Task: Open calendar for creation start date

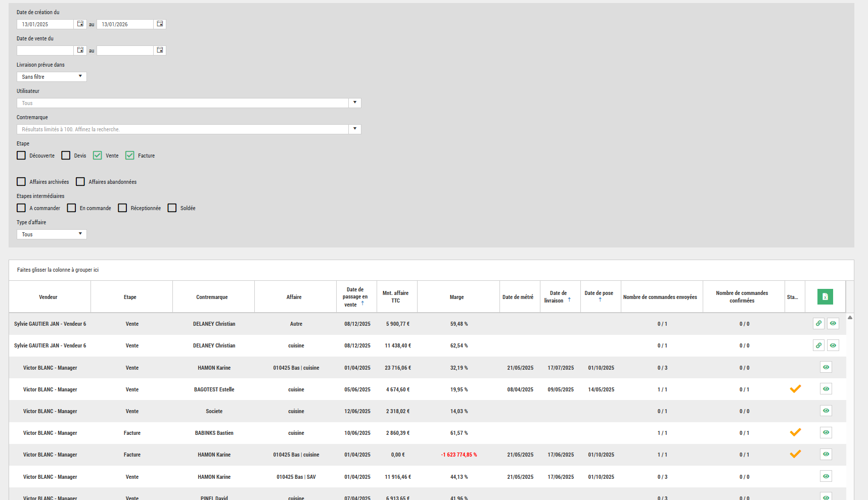Action: pos(80,24)
